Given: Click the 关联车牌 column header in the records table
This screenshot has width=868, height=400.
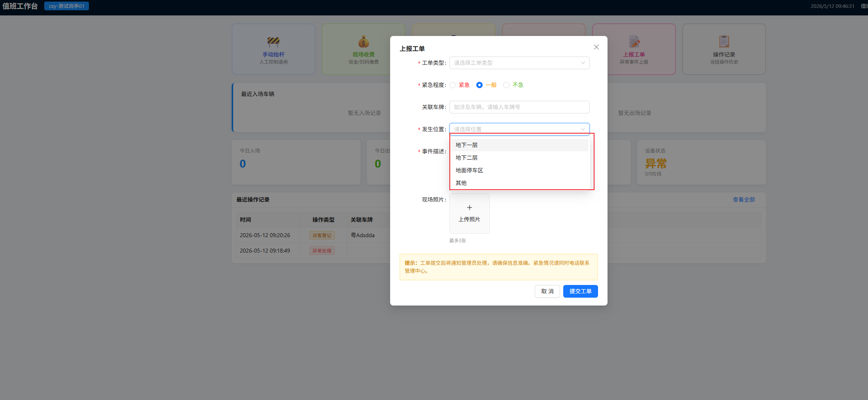Looking at the screenshot, I should click(362, 220).
